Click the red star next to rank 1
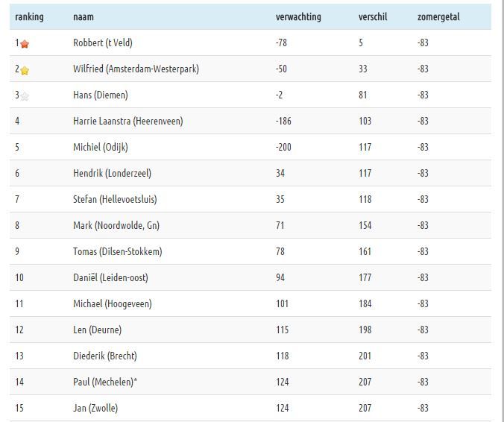The height and width of the screenshot is (422, 504). [25, 44]
